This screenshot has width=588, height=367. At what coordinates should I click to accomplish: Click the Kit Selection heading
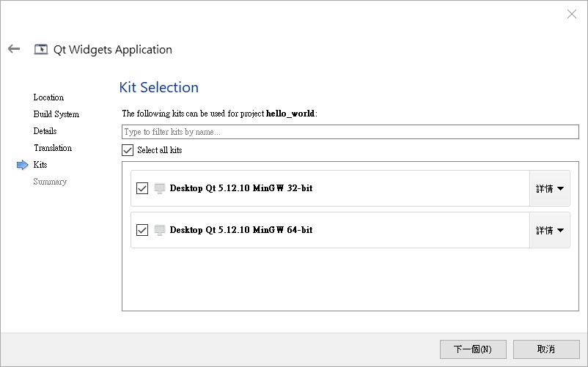(x=158, y=87)
